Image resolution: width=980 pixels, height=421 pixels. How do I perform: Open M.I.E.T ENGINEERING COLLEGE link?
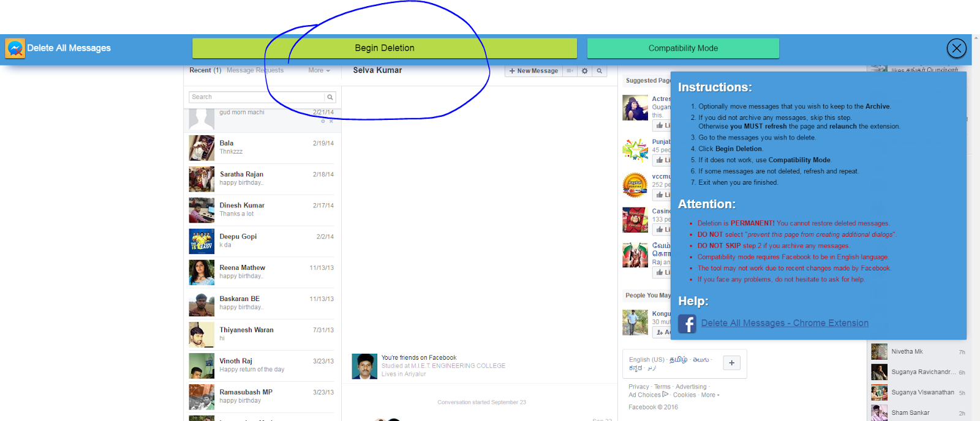(458, 366)
